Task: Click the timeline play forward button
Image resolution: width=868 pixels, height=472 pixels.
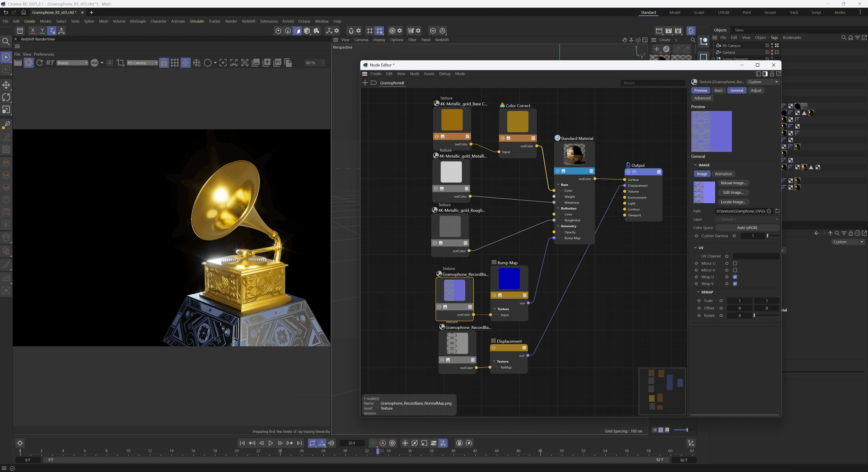Action: (271, 443)
